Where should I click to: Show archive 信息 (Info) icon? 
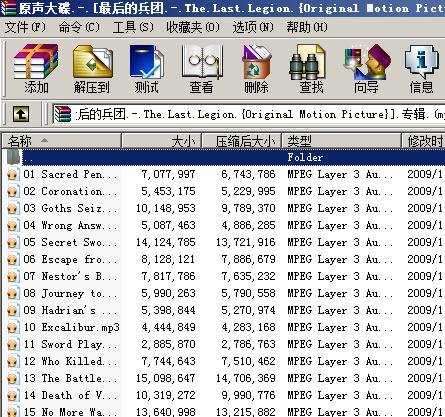tap(421, 69)
